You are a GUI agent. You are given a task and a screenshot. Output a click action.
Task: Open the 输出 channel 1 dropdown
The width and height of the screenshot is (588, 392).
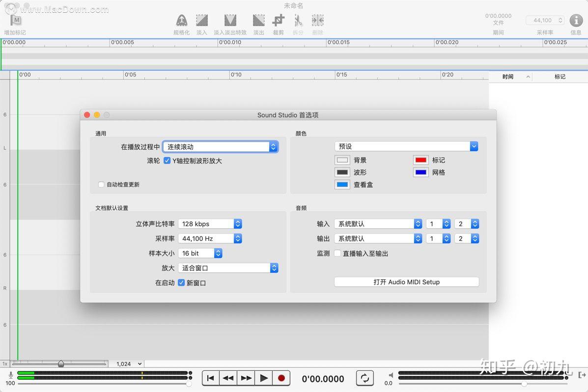[x=438, y=238]
